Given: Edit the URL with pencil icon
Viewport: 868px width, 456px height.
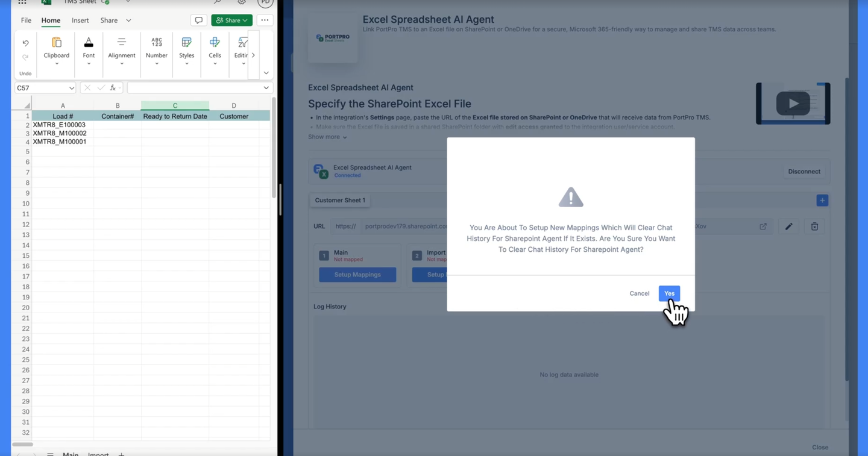Looking at the screenshot, I should [x=788, y=226].
